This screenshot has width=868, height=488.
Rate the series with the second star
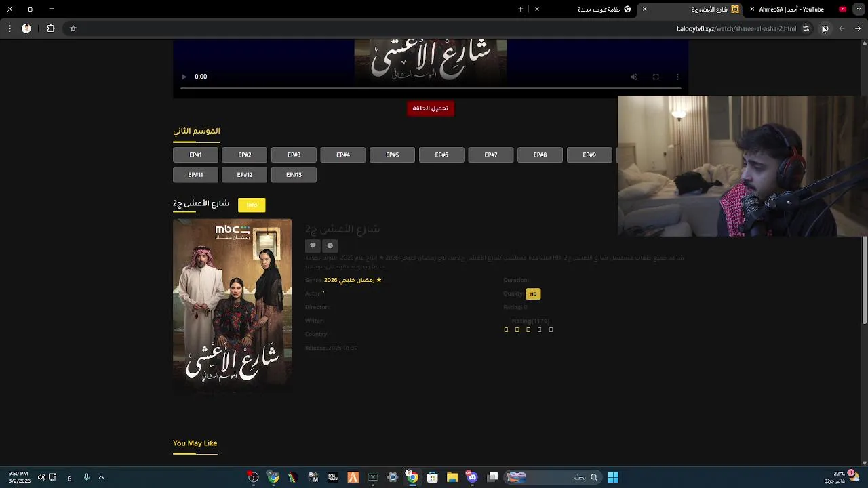(517, 330)
